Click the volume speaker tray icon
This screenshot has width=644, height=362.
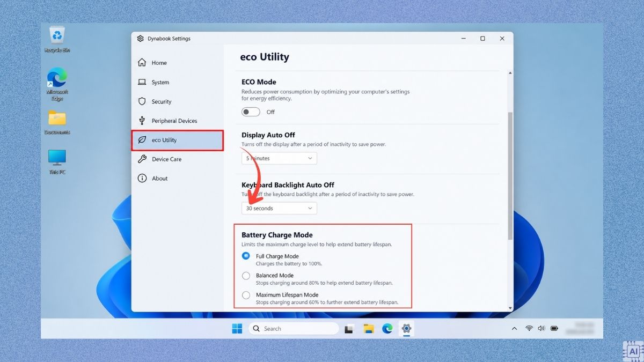click(541, 328)
